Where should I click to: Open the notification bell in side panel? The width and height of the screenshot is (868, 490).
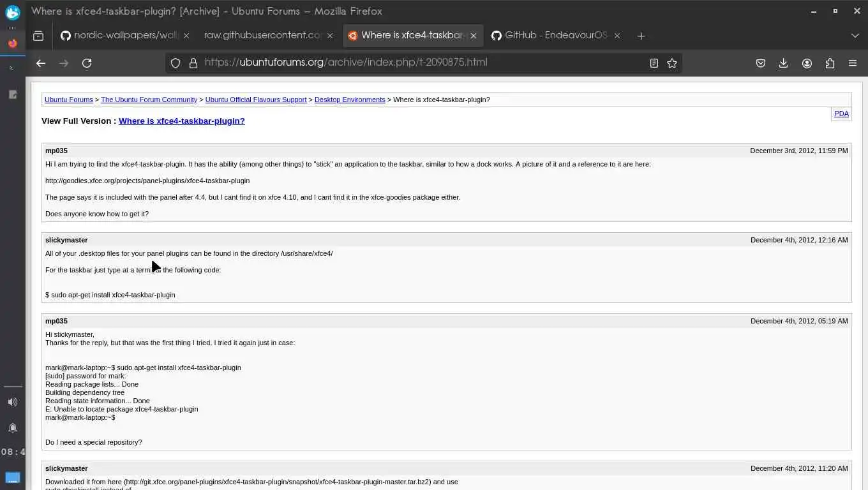tap(13, 427)
